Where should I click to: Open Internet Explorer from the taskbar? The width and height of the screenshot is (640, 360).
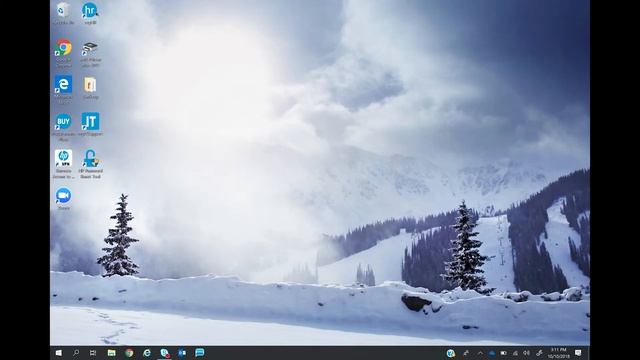click(147, 353)
